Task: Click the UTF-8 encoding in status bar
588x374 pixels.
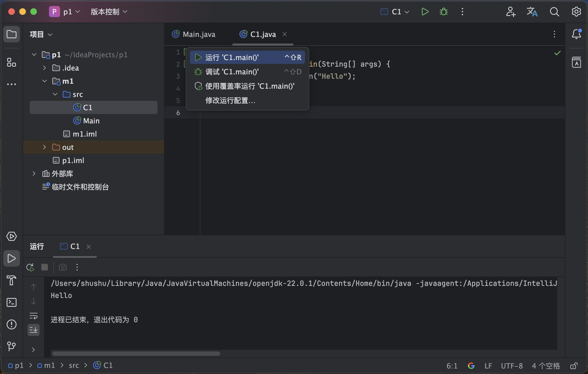Action: click(512, 366)
